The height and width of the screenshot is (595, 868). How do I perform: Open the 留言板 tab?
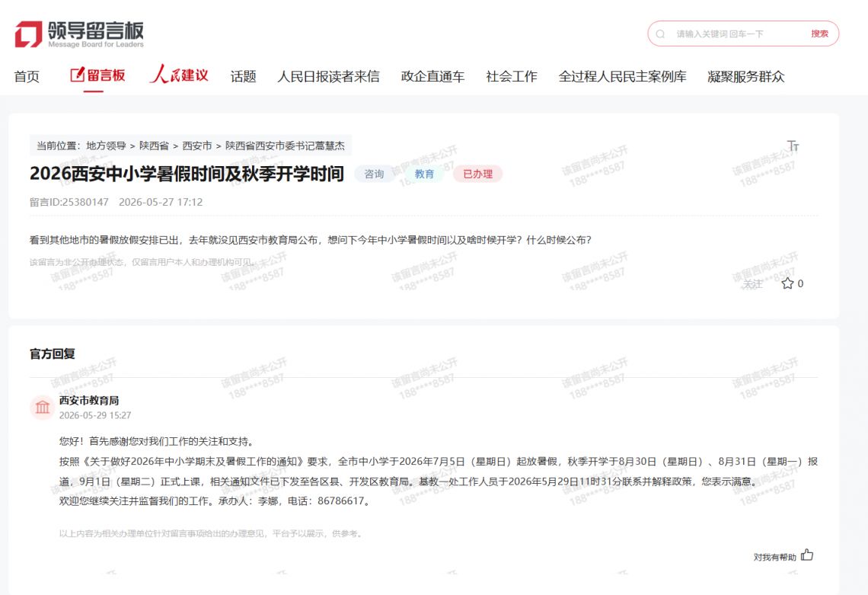[x=97, y=75]
